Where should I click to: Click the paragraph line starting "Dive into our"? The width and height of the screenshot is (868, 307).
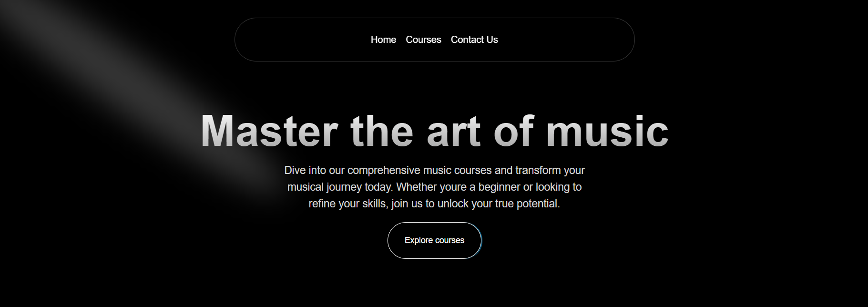click(434, 170)
